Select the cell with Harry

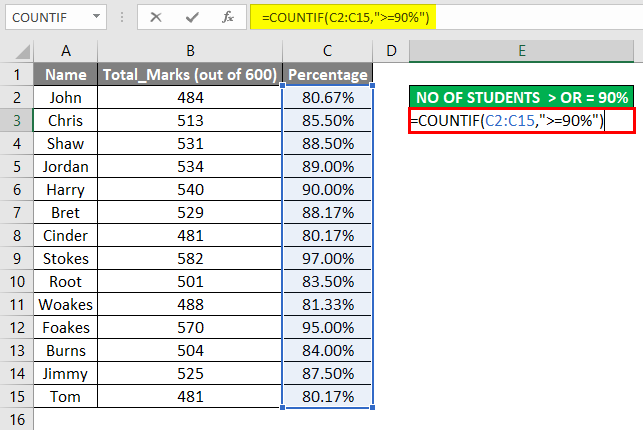[x=66, y=189]
